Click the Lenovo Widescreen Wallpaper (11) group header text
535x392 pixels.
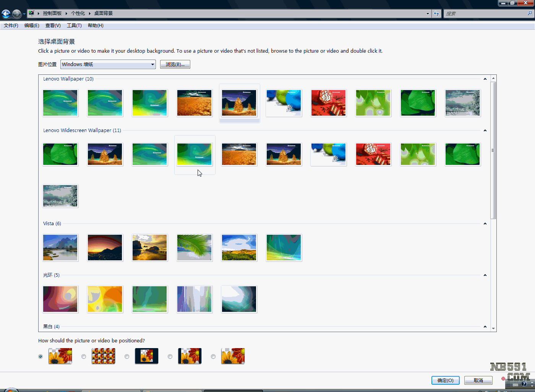click(x=82, y=131)
